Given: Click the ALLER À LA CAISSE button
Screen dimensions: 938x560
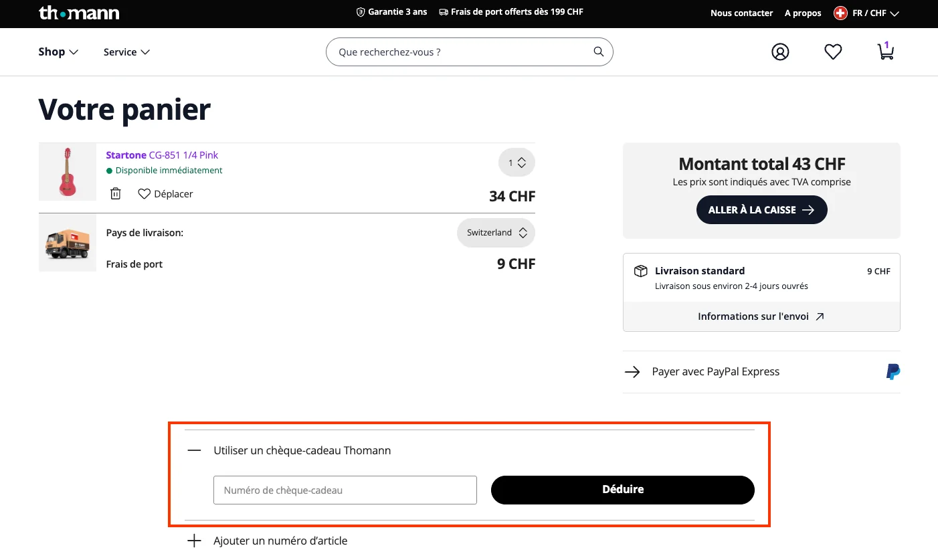Looking at the screenshot, I should tap(761, 209).
